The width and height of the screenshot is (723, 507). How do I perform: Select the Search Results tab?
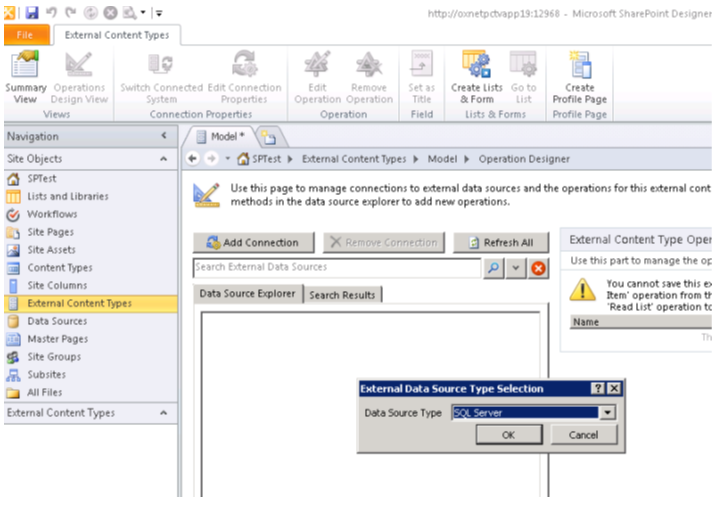coord(342,295)
